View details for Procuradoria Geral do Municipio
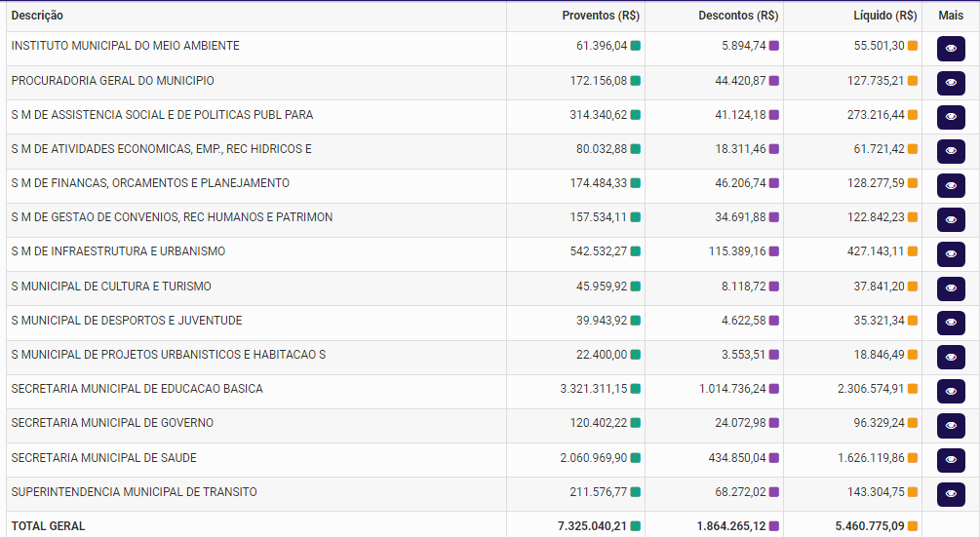The width and height of the screenshot is (980, 537). tap(950, 83)
